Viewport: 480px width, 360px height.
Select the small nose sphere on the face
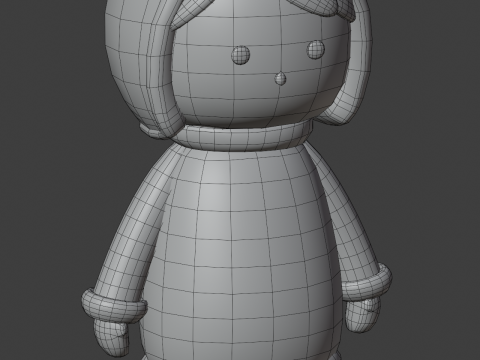281,78
